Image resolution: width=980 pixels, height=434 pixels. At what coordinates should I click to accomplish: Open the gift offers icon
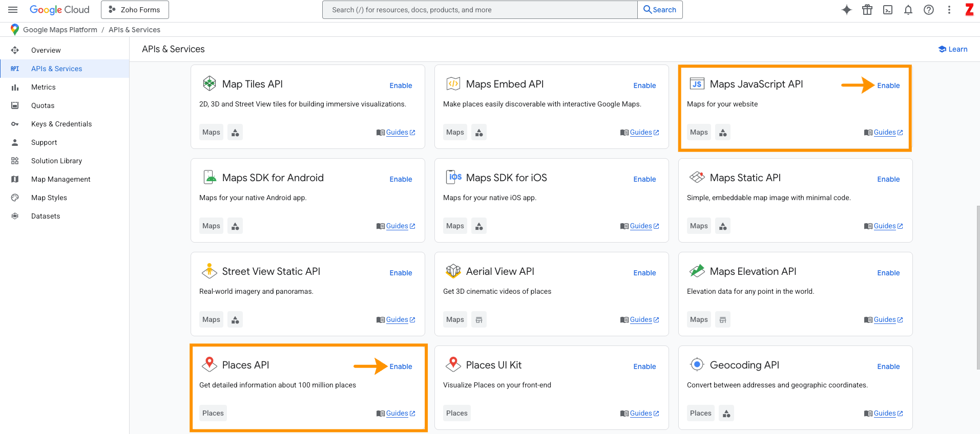pos(867,10)
